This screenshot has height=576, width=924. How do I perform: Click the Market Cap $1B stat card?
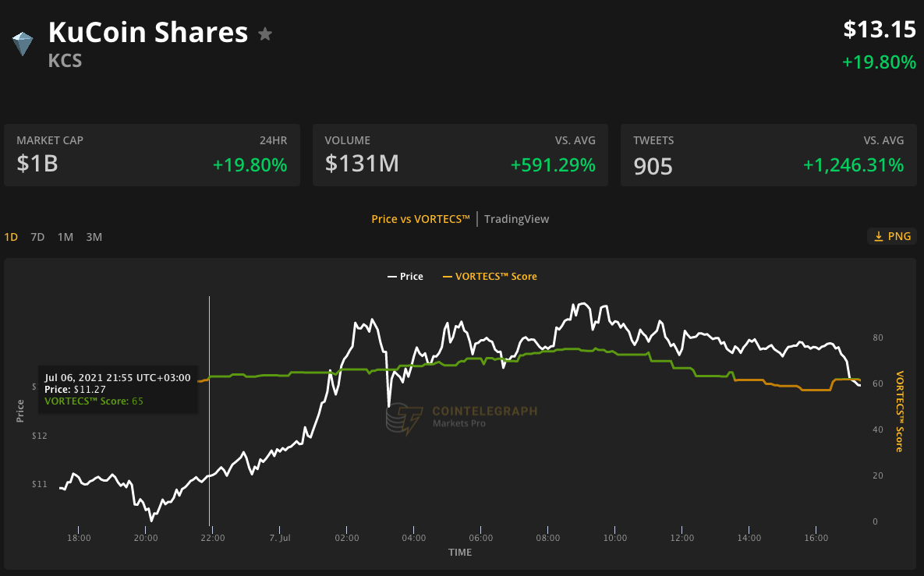(152, 154)
